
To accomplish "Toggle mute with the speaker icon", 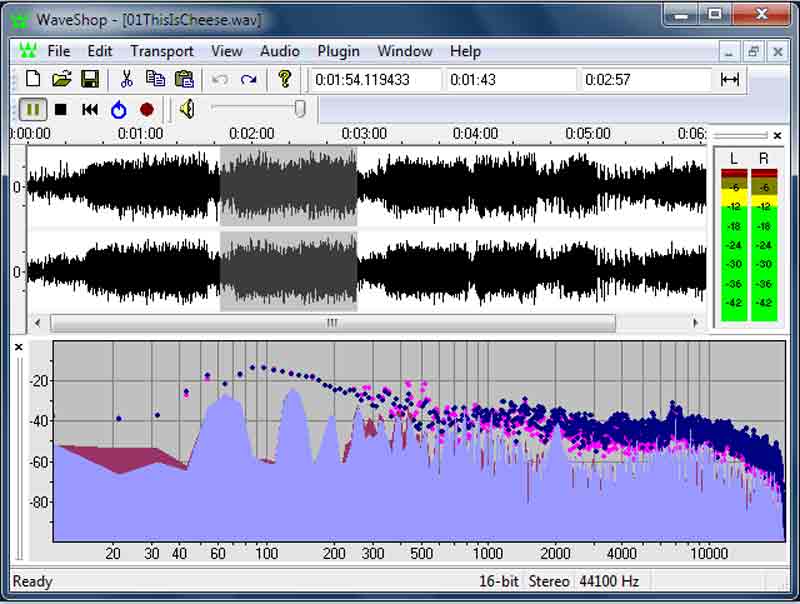I will (187, 109).
